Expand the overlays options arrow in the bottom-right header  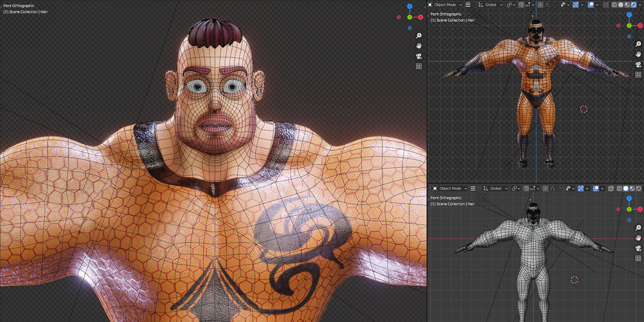602,189
